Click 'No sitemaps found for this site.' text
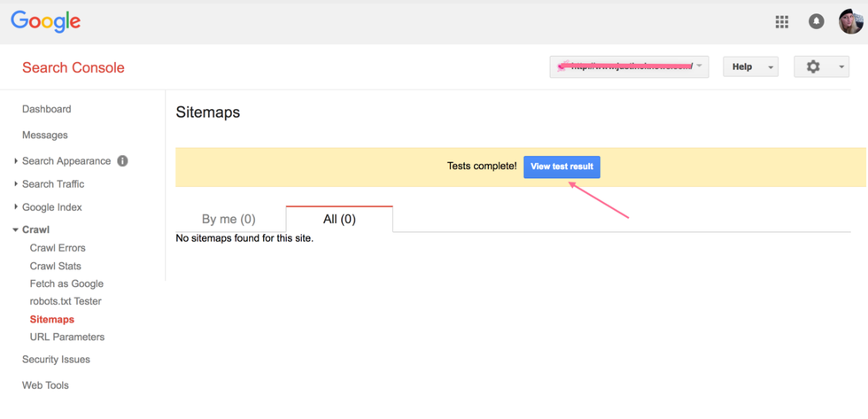 244,239
